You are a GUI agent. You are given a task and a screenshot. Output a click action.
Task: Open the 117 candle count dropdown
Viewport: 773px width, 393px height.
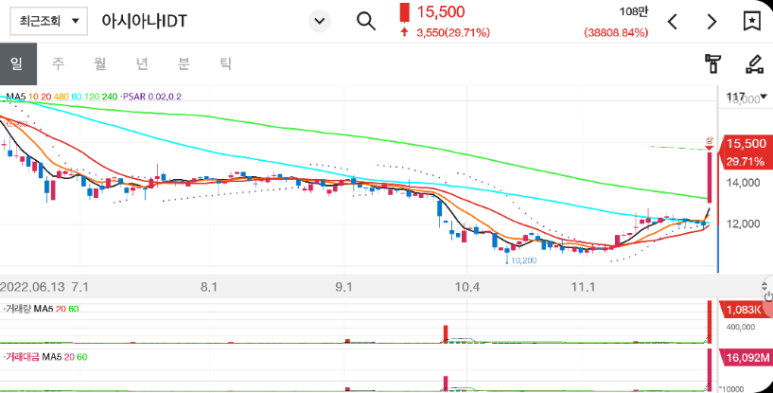[x=747, y=97]
